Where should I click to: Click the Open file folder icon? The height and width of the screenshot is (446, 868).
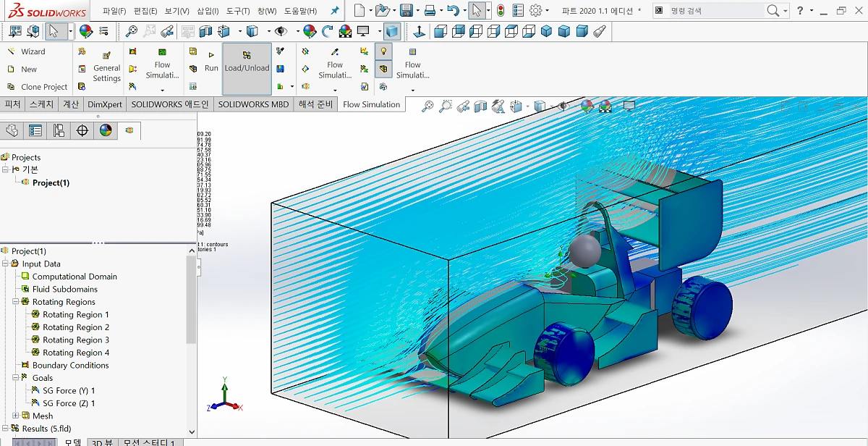tap(381, 11)
